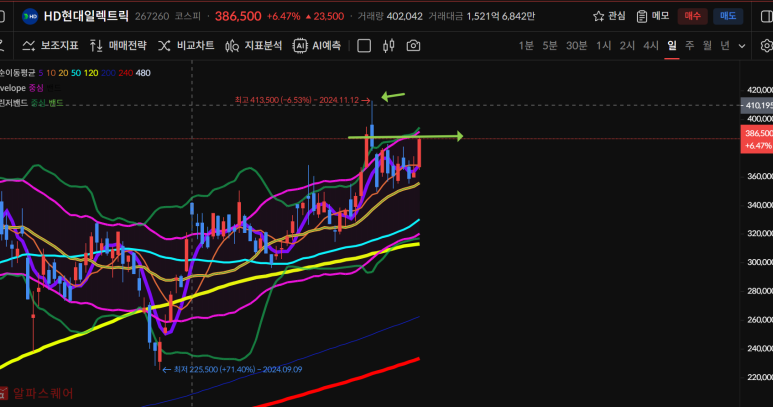
Task: Toggle the 480-day moving average
Action: (143, 73)
